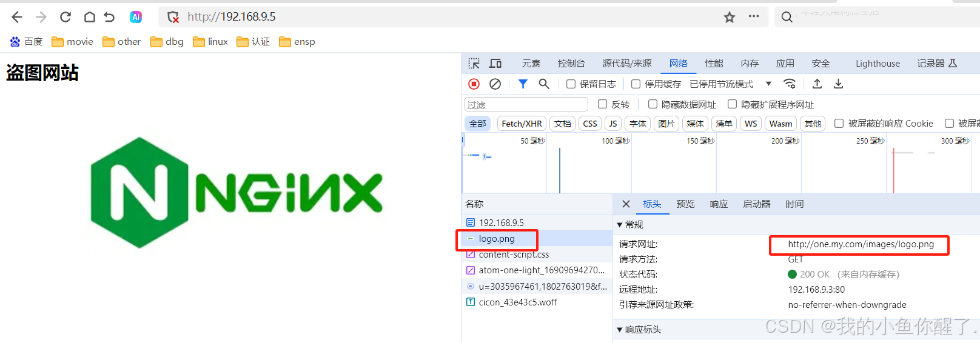Open the other bookmarks folder

121,41
